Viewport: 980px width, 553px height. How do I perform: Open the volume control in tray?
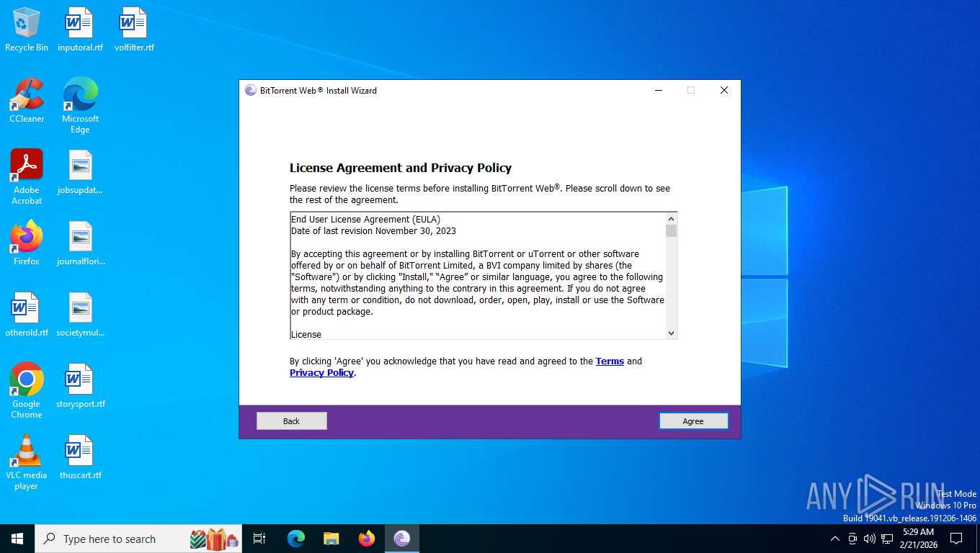tap(869, 539)
